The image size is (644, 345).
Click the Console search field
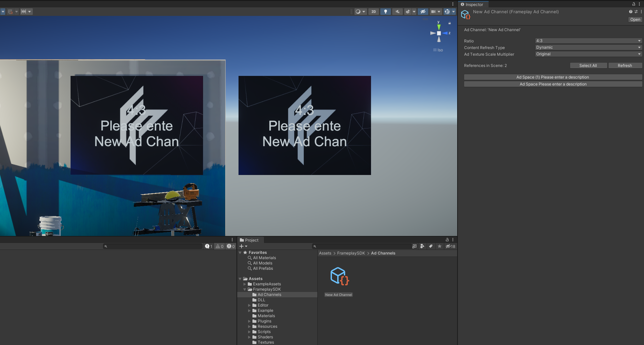click(x=152, y=246)
